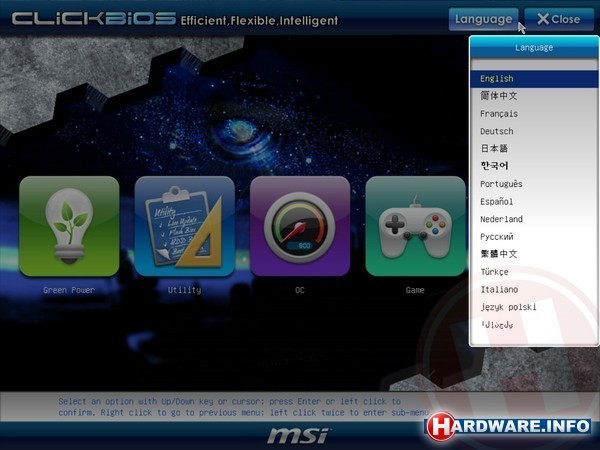Select 日本語 in the language list
This screenshot has width=600, height=450.
coord(534,148)
